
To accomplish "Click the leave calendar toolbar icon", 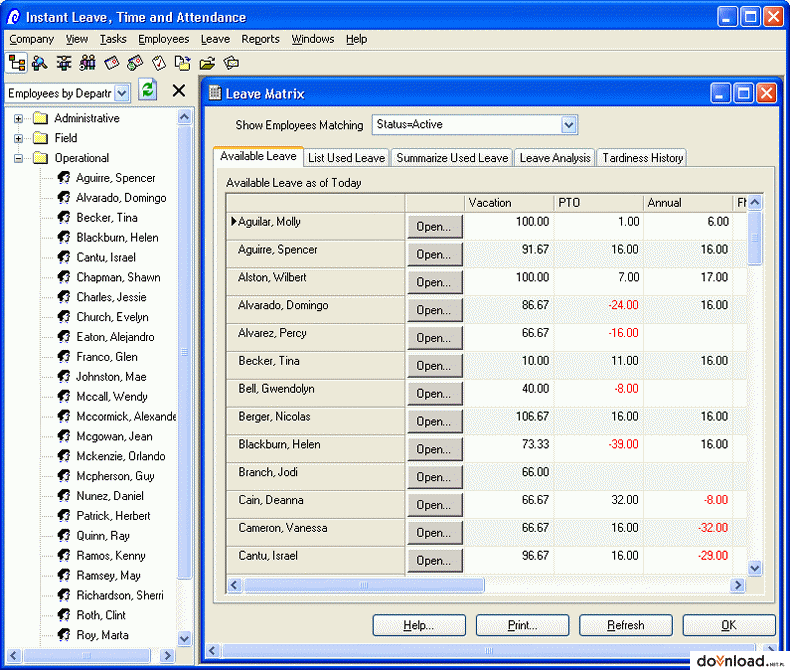I will 111,63.
